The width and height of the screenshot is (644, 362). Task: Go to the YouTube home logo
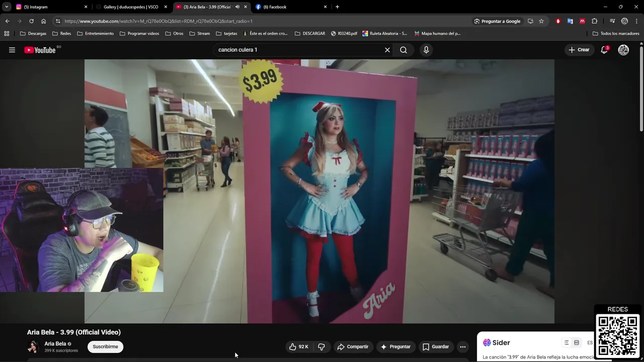pyautogui.click(x=40, y=50)
